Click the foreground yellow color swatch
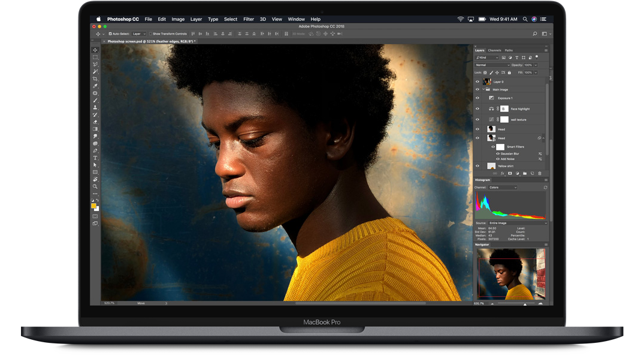644x356 pixels. (93, 206)
